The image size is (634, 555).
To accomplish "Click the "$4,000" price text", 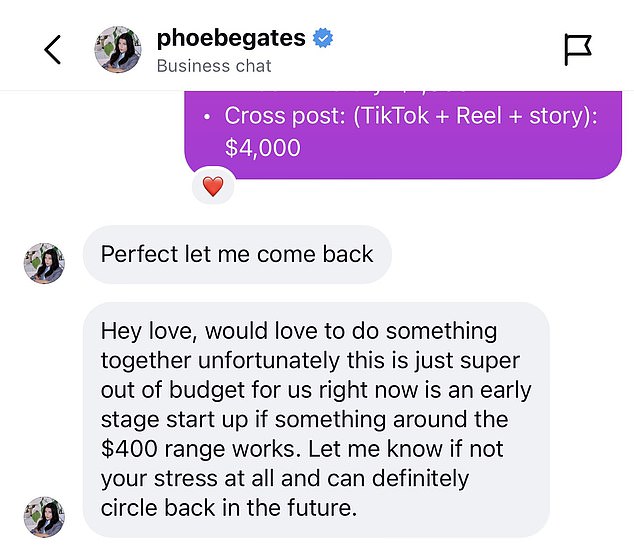I will pyautogui.click(x=262, y=148).
